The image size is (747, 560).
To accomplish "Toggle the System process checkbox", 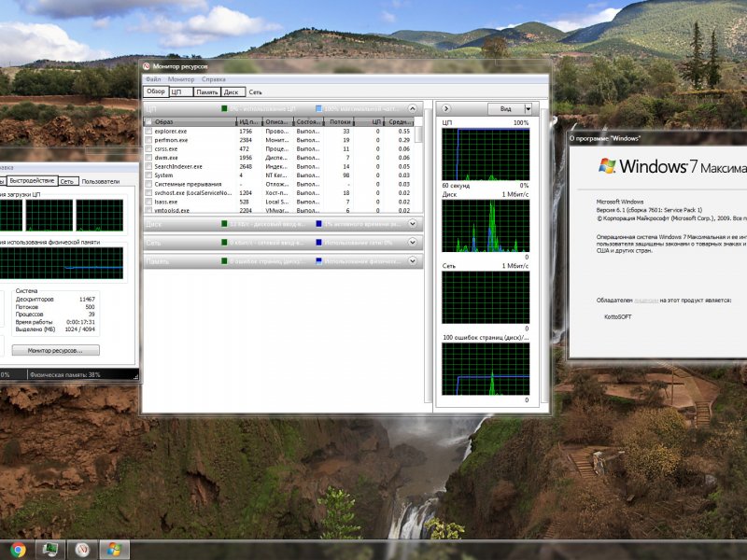I will (x=148, y=175).
